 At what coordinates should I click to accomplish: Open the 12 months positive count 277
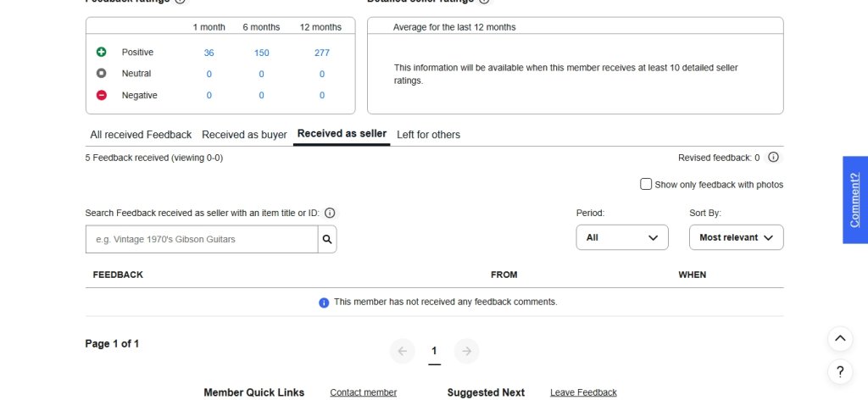(321, 53)
